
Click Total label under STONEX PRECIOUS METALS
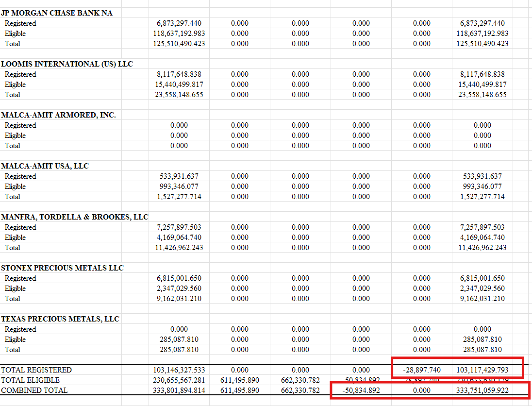[x=13, y=298]
